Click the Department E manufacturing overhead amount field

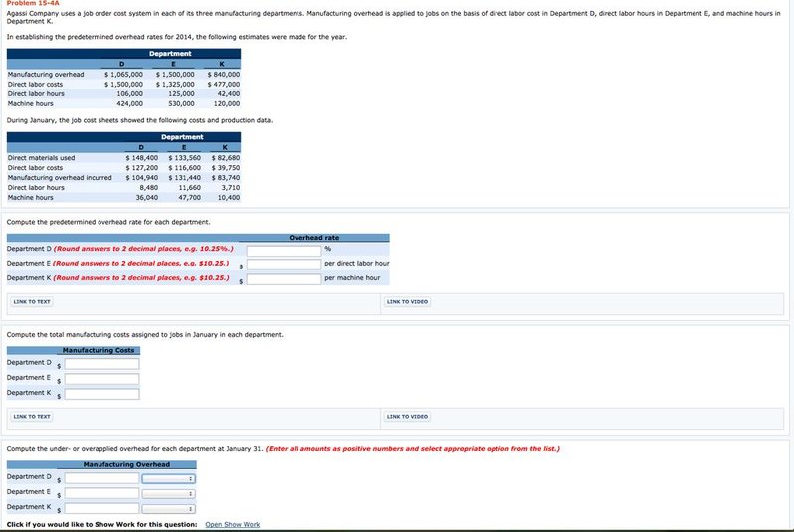click(101, 493)
